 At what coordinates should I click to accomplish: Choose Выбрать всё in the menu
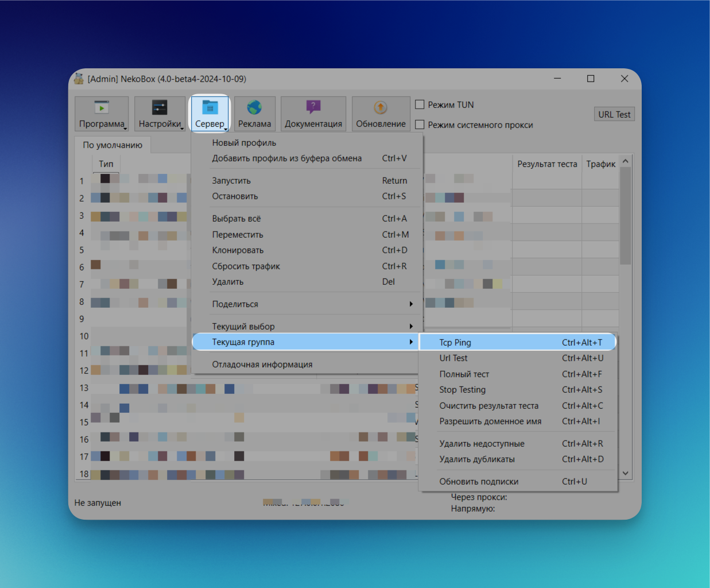point(307,219)
